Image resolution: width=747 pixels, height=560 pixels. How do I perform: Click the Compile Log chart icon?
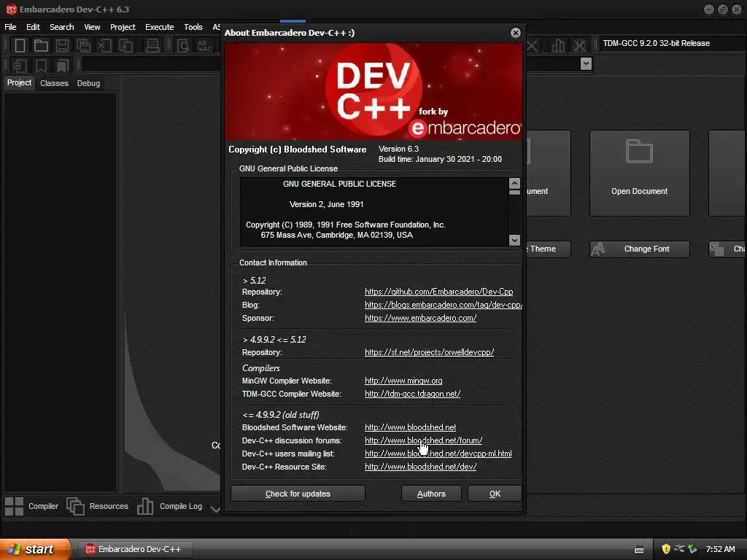tap(145, 506)
